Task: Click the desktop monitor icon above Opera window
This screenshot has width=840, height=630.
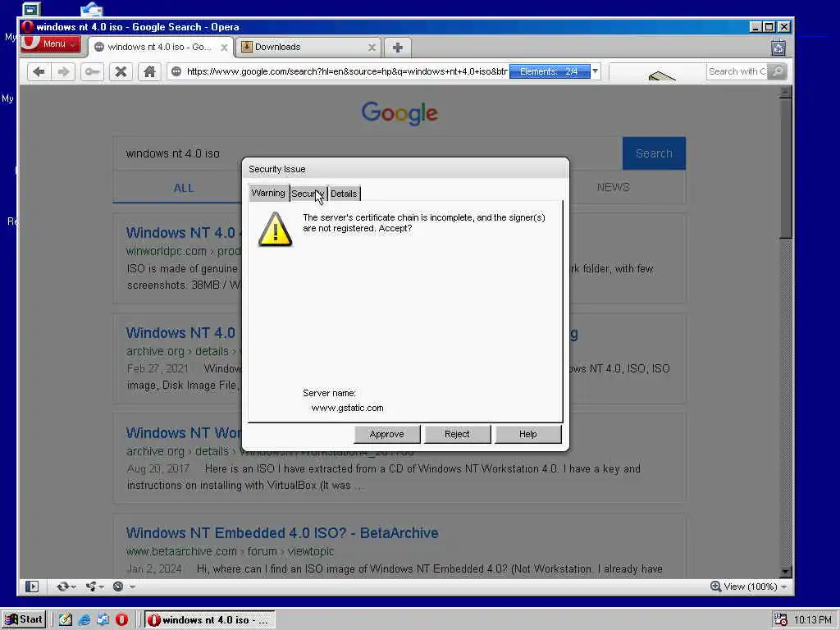Action: click(31, 9)
